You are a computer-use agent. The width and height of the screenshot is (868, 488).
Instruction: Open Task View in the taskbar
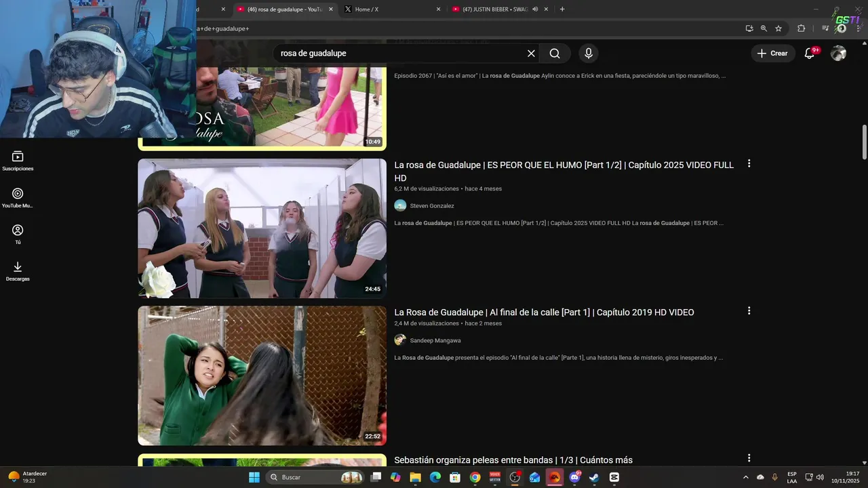pos(376,477)
